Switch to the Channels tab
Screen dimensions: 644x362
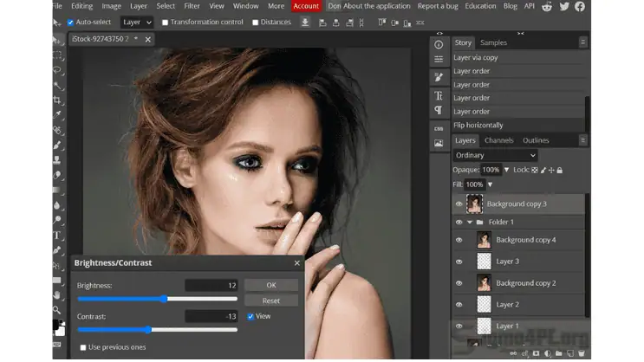tap(499, 140)
